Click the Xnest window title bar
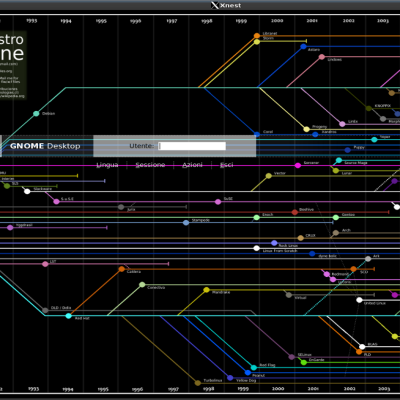The width and height of the screenshot is (400, 400). [x=200, y=5]
